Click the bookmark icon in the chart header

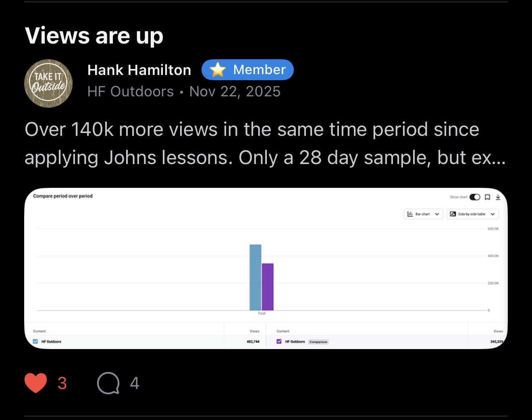(487, 197)
